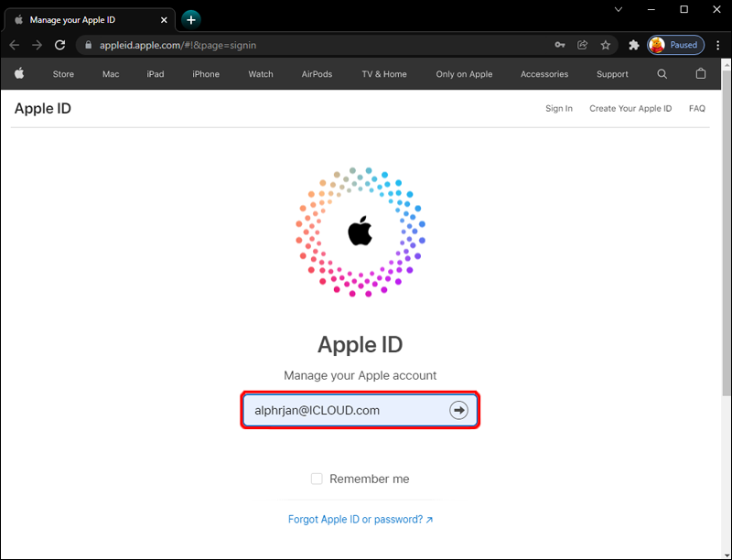The width and height of the screenshot is (732, 560).
Task: Bookmark this page with the star icon
Action: pyautogui.click(x=606, y=45)
